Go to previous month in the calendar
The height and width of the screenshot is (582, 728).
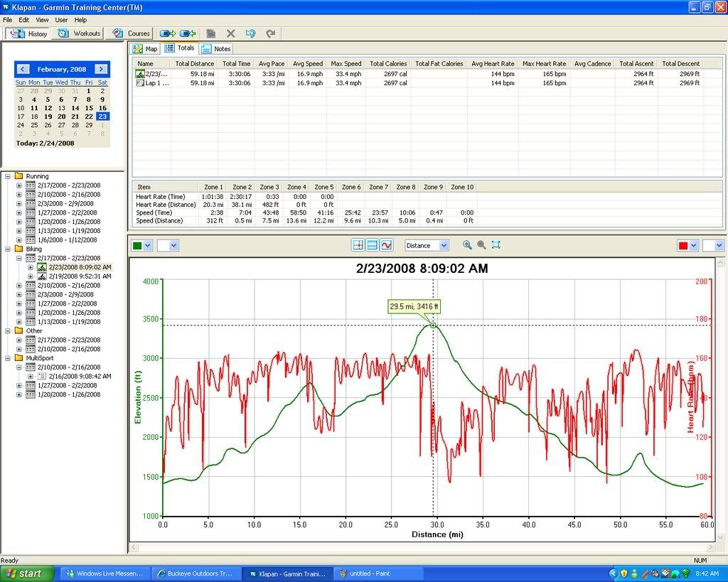[x=23, y=69]
